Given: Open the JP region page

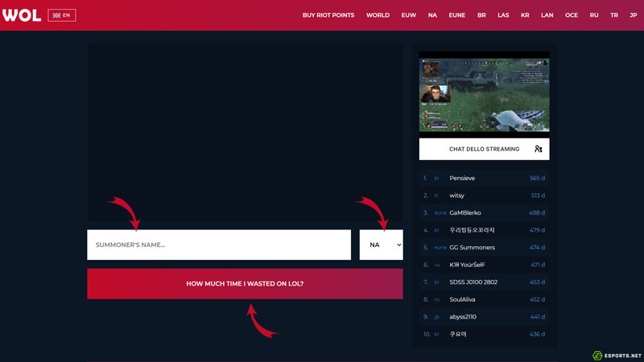Looking at the screenshot, I should [633, 15].
